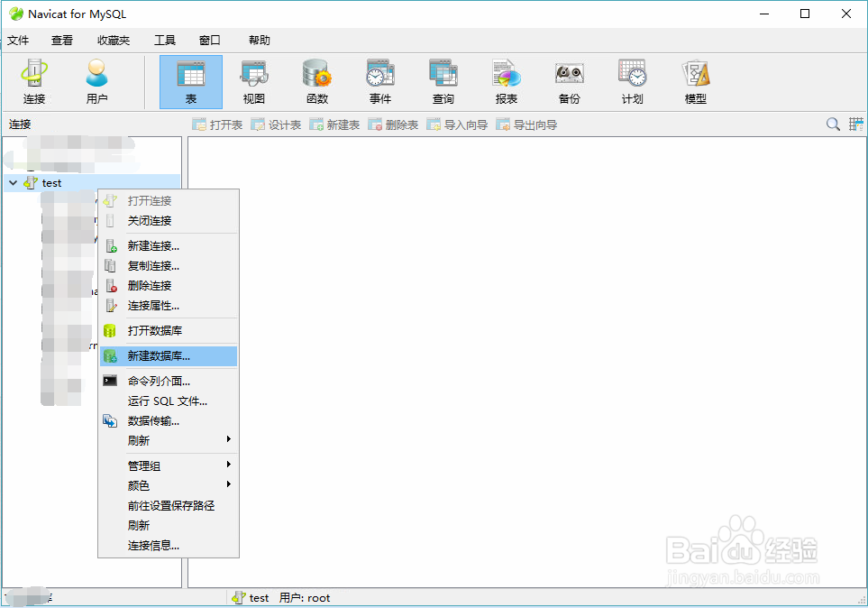
Task: Click the 打开表 toolbar button
Action: pos(217,124)
